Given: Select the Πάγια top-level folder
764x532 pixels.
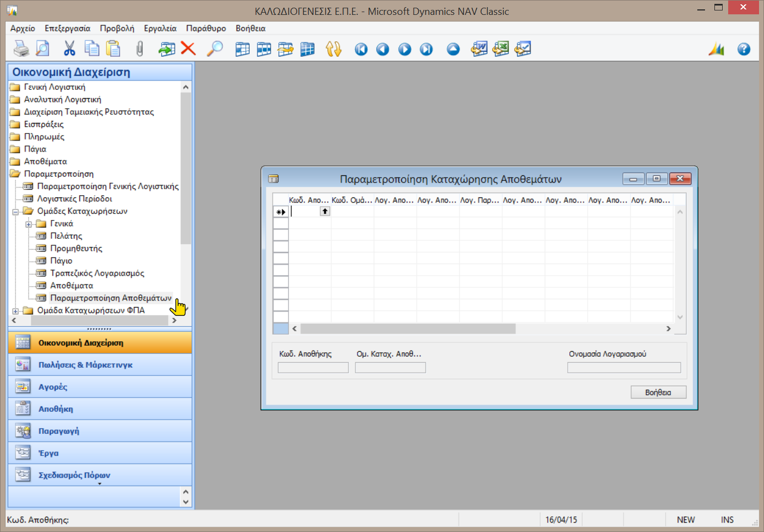Looking at the screenshot, I should (x=35, y=149).
